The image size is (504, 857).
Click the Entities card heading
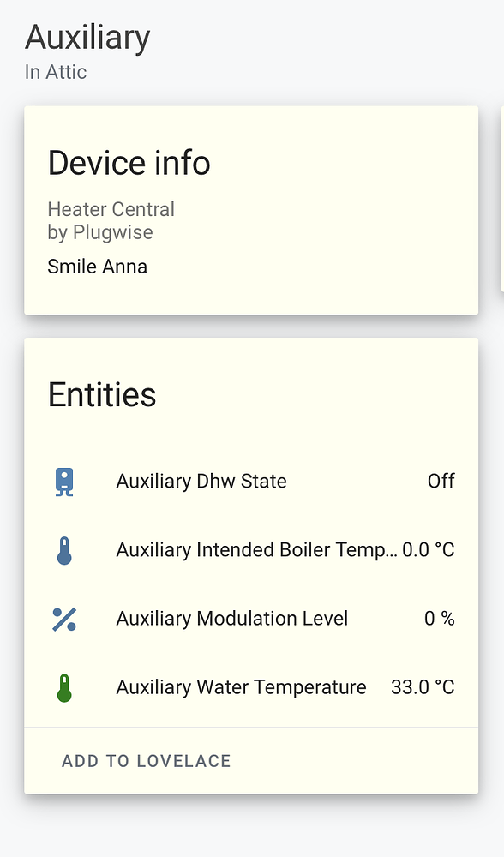[102, 394]
